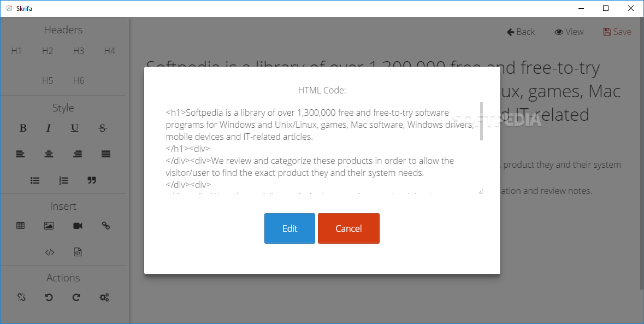The height and width of the screenshot is (324, 644).
Task: Align text to the right
Action: click(x=77, y=154)
